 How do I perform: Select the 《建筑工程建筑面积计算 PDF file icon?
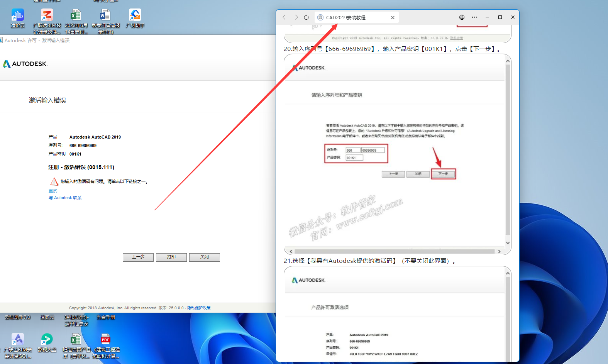[105, 346]
